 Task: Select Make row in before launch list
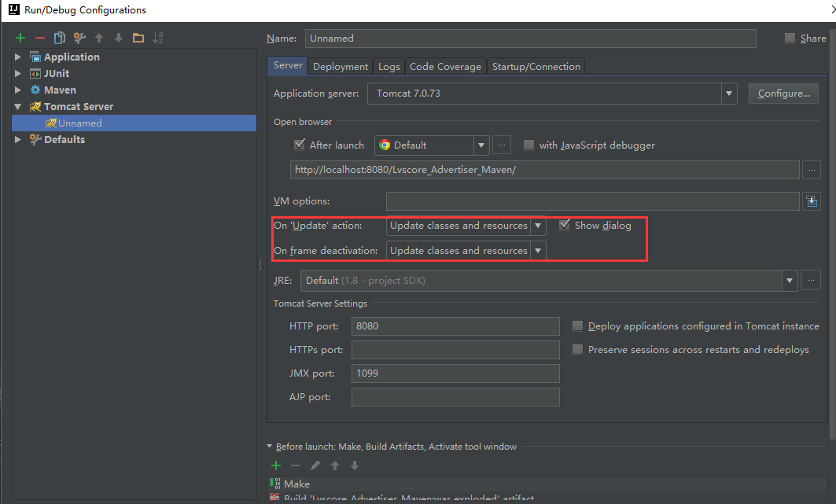(547, 484)
